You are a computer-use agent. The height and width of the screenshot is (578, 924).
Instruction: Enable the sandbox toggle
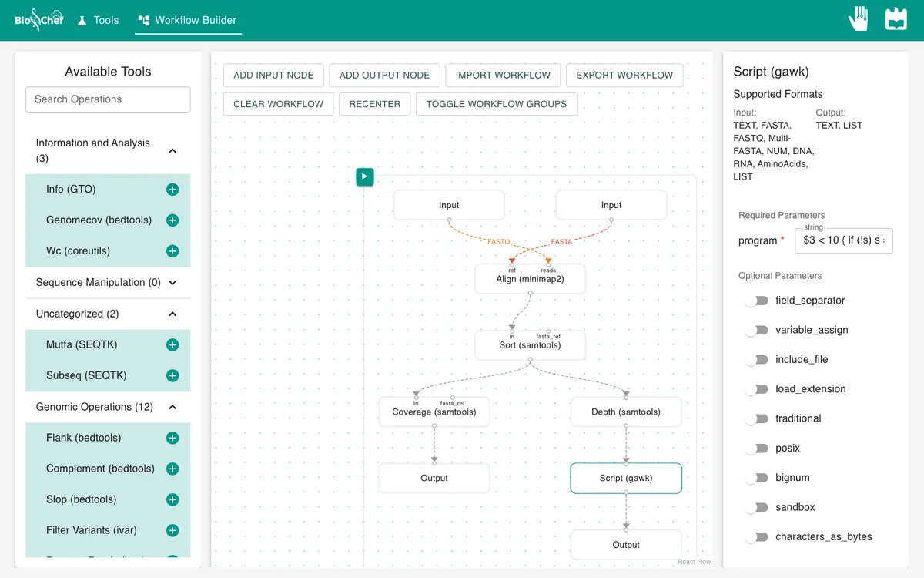point(756,507)
